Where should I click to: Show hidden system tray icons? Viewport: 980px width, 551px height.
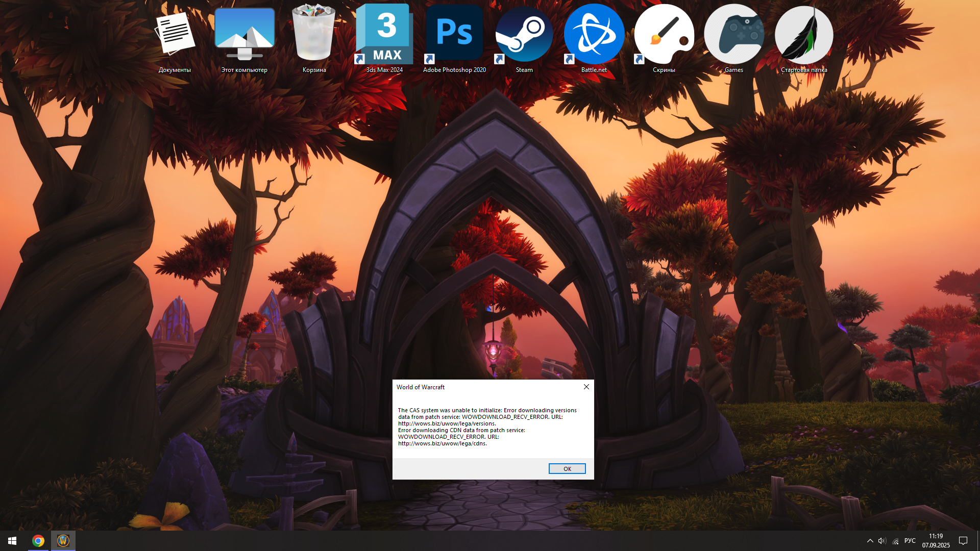pyautogui.click(x=870, y=541)
